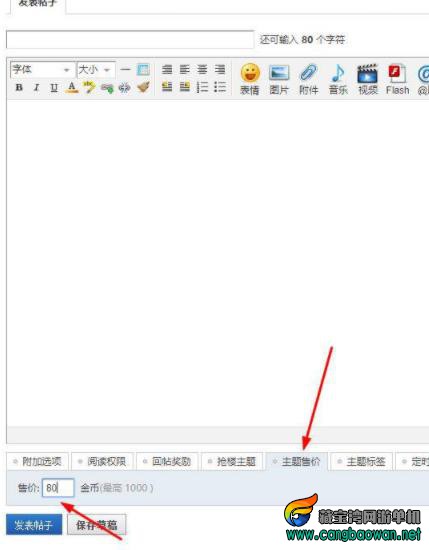Open the 字体 font dropdown
Viewport: 429px width, 550px height.
tap(42, 70)
